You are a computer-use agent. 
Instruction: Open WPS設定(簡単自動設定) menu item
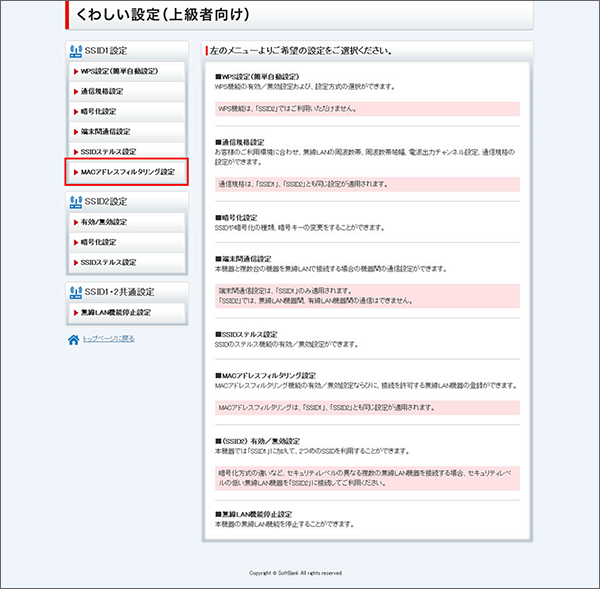coord(127,71)
